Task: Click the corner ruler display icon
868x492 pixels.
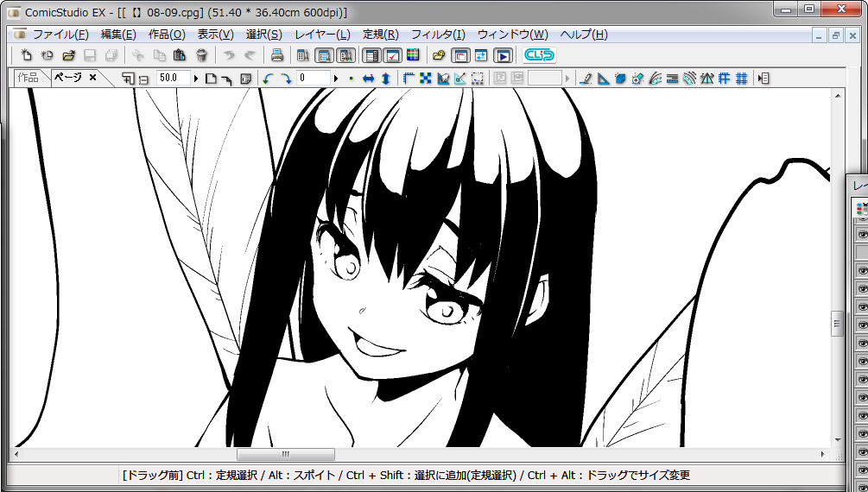Action: (409, 79)
